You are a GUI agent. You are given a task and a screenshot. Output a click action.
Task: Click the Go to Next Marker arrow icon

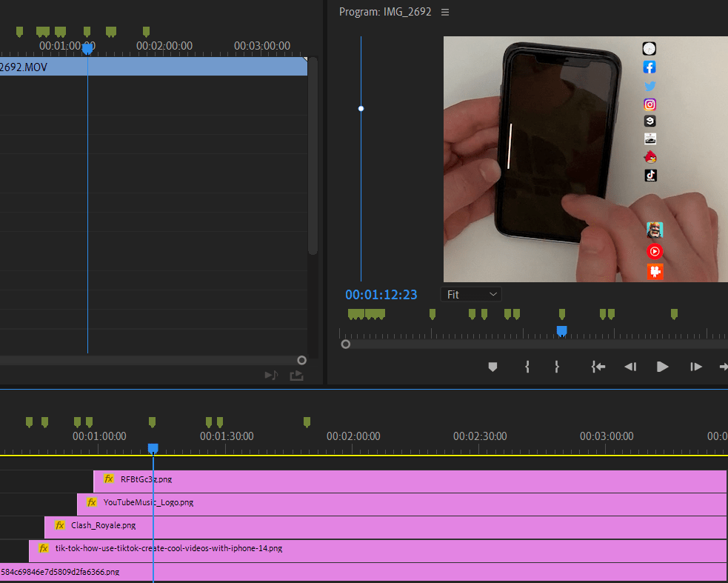(722, 366)
